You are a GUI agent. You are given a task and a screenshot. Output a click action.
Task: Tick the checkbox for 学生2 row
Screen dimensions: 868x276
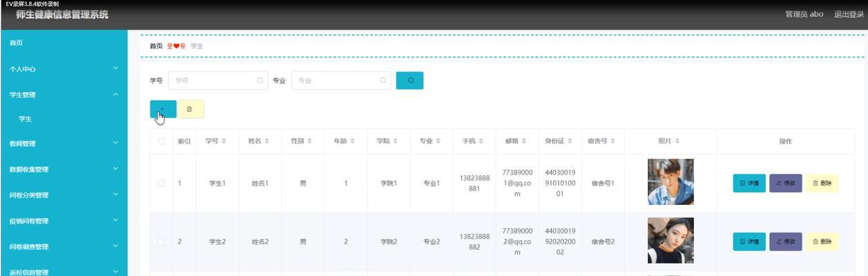click(162, 241)
